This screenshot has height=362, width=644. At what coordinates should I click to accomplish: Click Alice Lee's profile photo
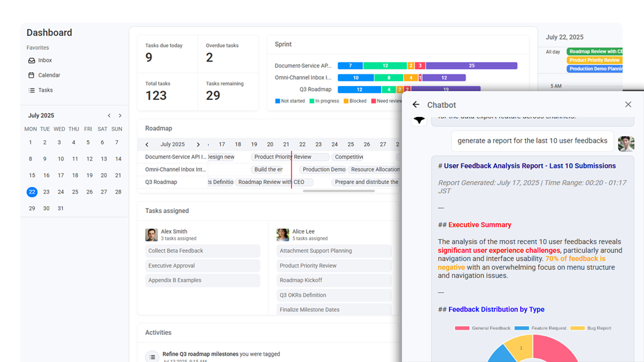pyautogui.click(x=283, y=235)
